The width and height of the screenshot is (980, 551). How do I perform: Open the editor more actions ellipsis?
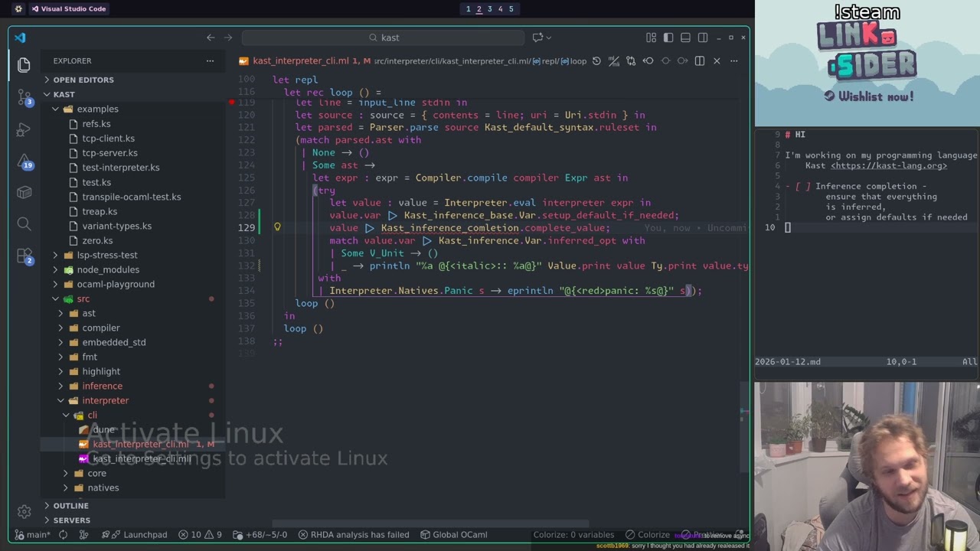(733, 60)
